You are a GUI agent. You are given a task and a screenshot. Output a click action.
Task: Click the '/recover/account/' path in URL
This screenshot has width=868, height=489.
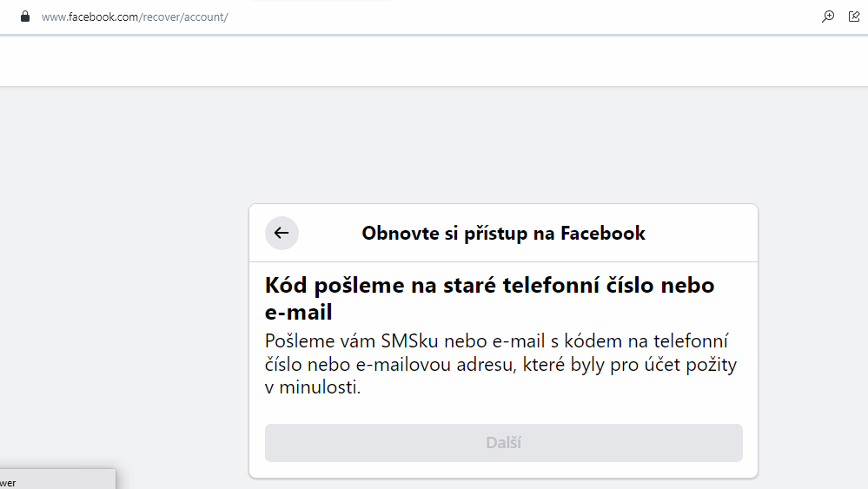pos(183,17)
